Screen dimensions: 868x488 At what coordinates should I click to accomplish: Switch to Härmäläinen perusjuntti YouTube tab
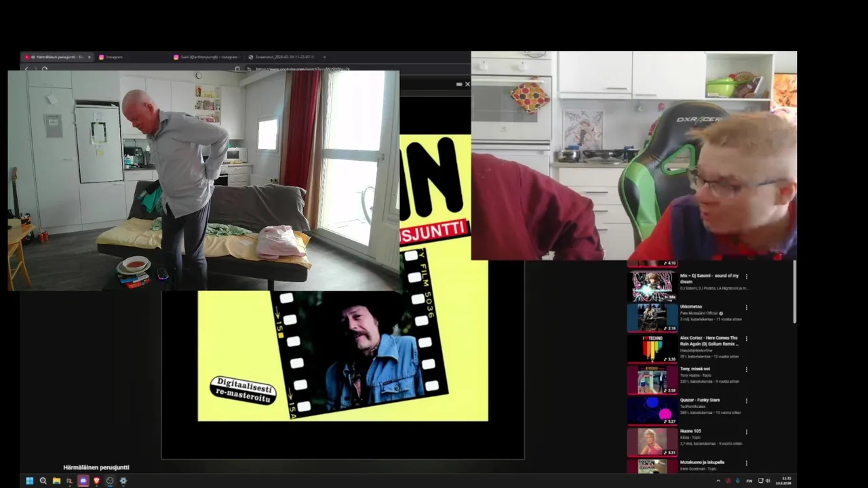click(56, 57)
